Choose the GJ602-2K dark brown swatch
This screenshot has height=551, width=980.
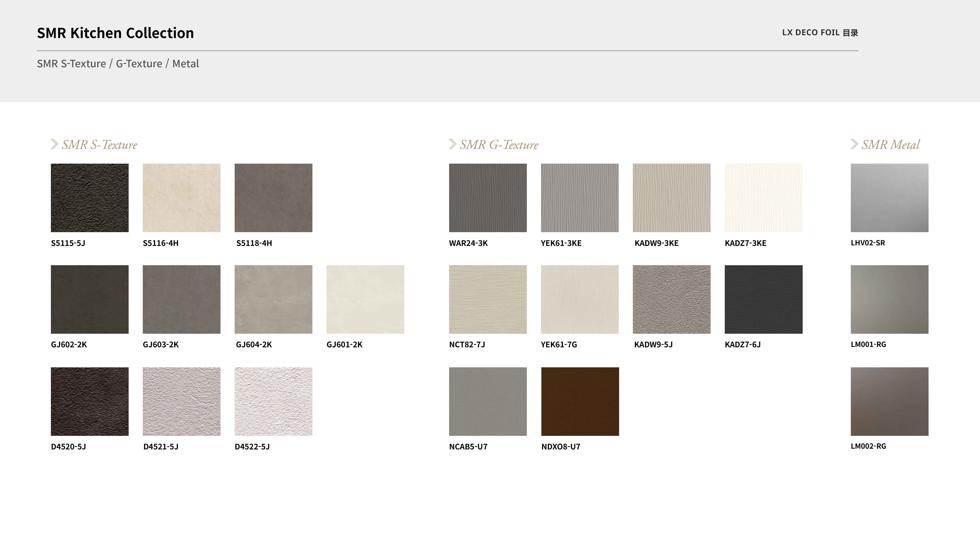(90, 299)
